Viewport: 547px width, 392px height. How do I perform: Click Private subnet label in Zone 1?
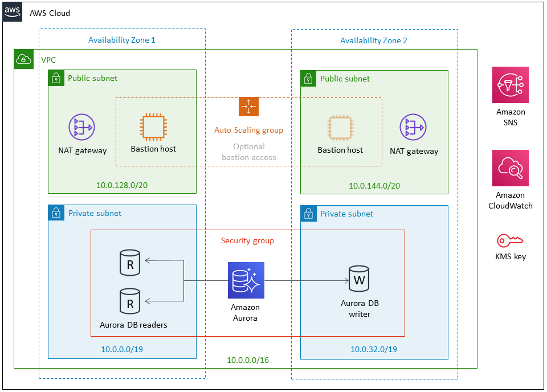click(95, 213)
